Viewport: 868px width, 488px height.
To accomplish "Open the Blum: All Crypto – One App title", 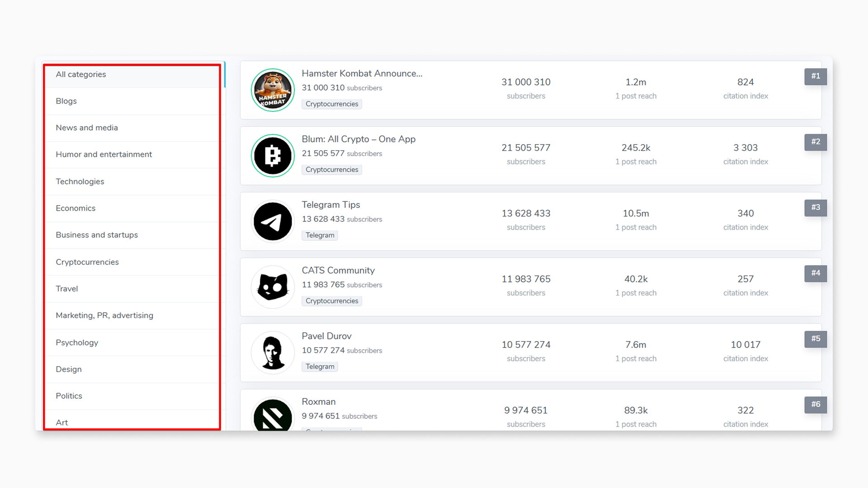I will (x=359, y=139).
